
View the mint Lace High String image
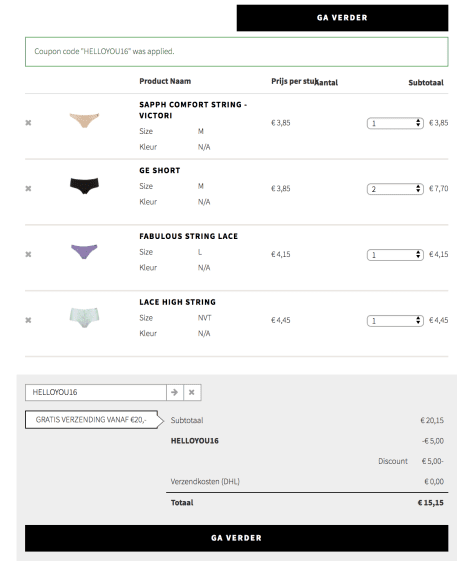[x=84, y=317]
